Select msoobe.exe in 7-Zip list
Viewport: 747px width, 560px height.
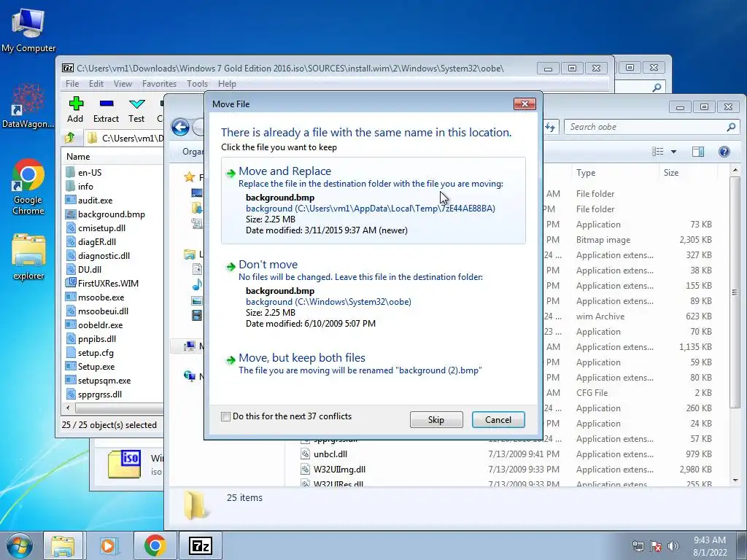tap(101, 297)
